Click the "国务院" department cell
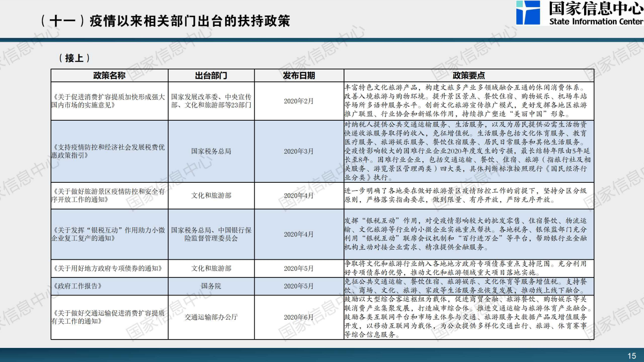This screenshot has width=644, height=362. (x=211, y=286)
